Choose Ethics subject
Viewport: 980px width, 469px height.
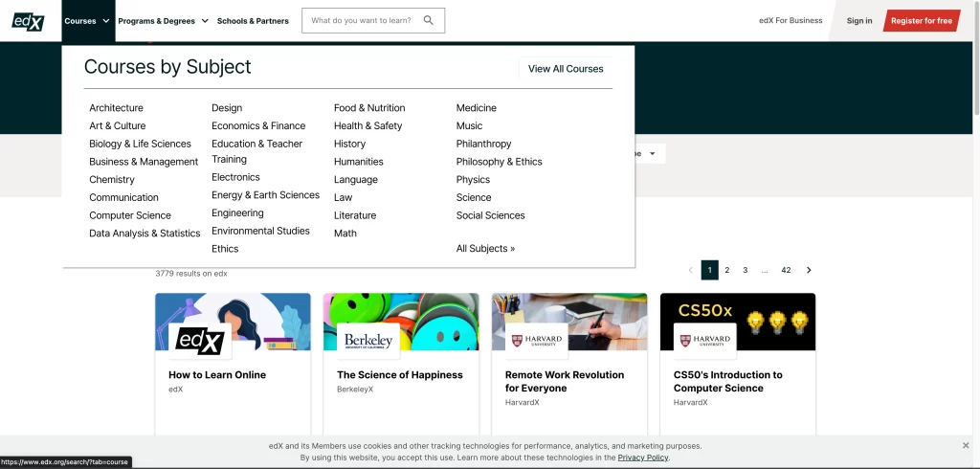click(225, 249)
